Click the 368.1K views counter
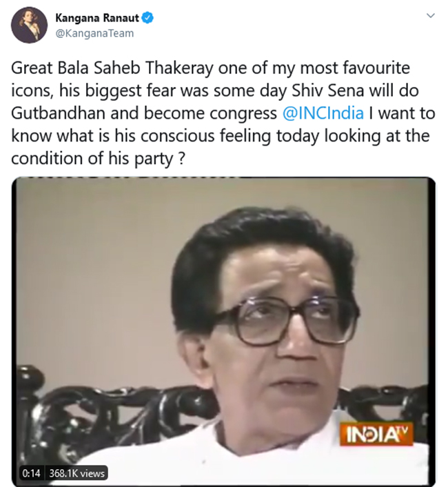448x487 pixels. 77,473
